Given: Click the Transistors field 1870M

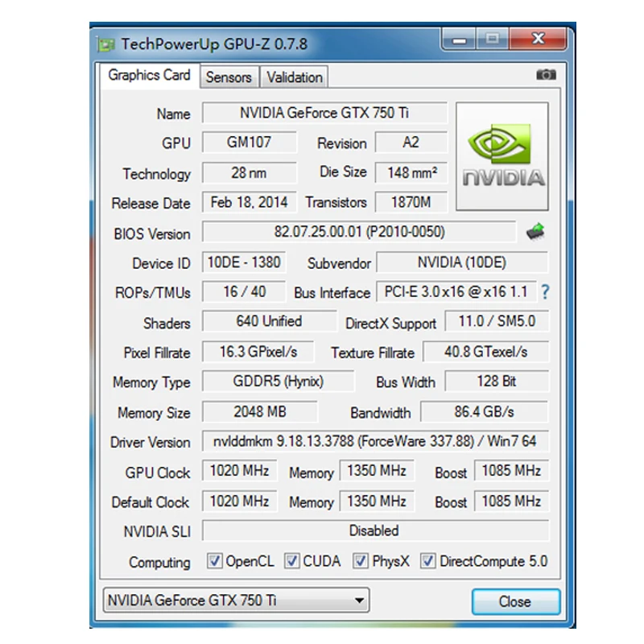Looking at the screenshot, I should click(x=411, y=203).
